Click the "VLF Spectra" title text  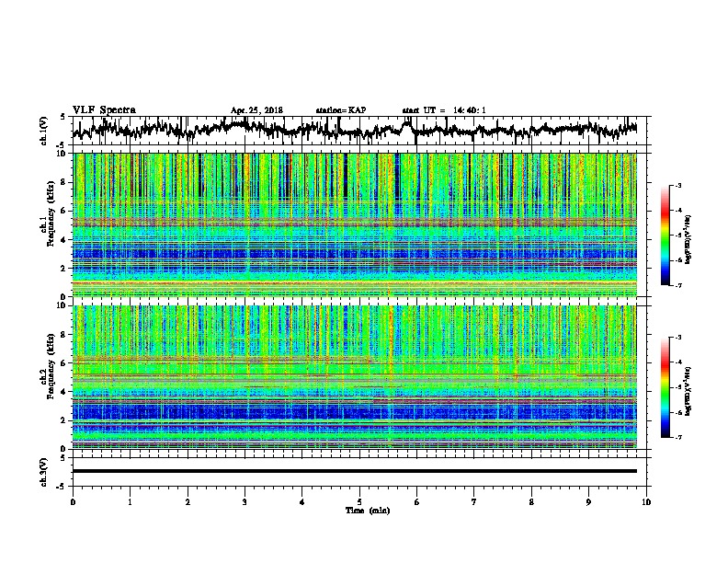[104, 109]
